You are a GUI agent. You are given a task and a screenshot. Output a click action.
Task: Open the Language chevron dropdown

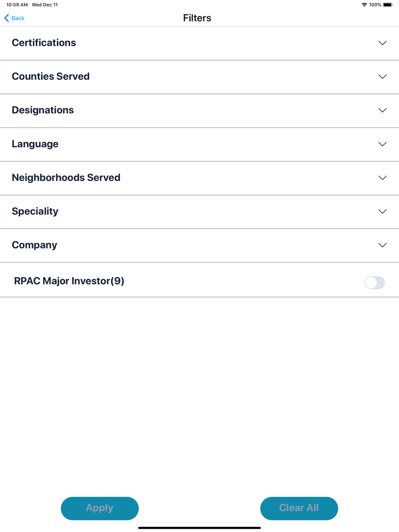(x=382, y=144)
